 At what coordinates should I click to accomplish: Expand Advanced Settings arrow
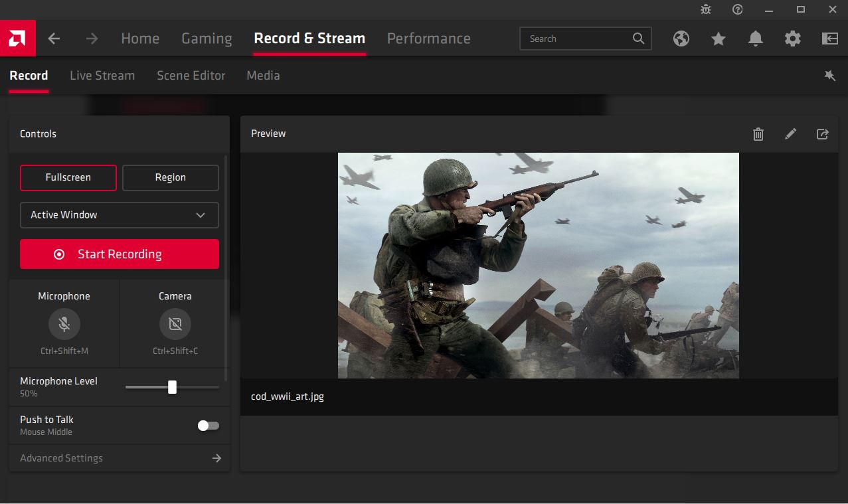click(216, 458)
